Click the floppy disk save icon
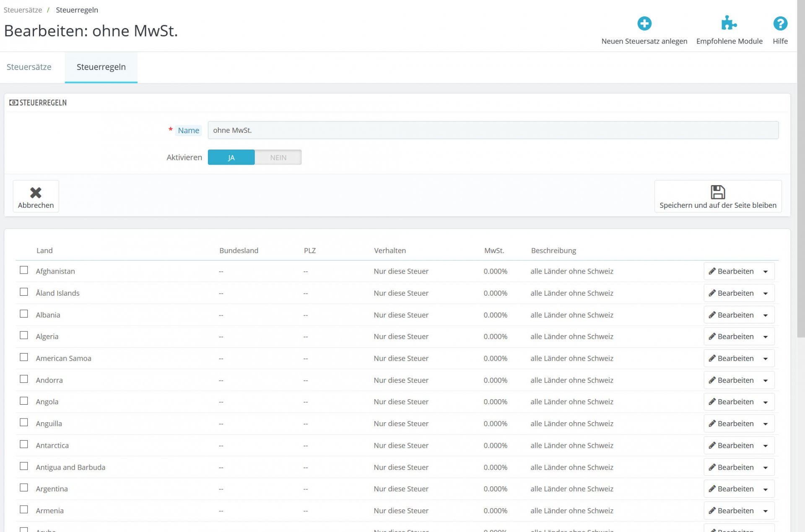805x532 pixels. coord(717,192)
